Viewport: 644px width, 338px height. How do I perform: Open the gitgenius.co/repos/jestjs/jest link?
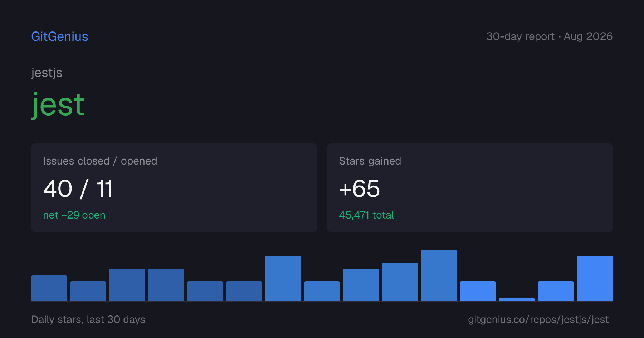[538, 319]
